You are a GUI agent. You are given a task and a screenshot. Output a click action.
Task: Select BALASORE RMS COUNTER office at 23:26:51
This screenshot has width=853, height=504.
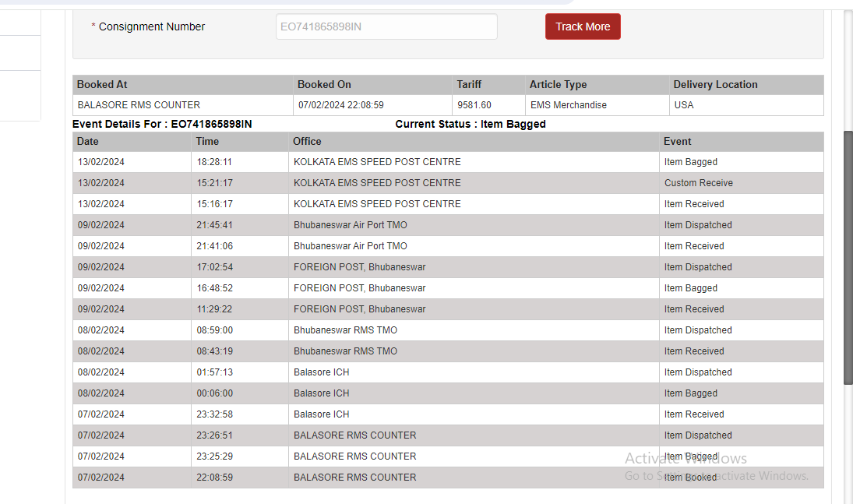474,435
